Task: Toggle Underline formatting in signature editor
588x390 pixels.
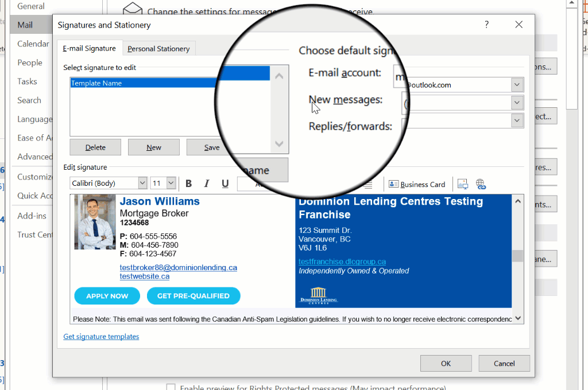Action: click(x=225, y=184)
